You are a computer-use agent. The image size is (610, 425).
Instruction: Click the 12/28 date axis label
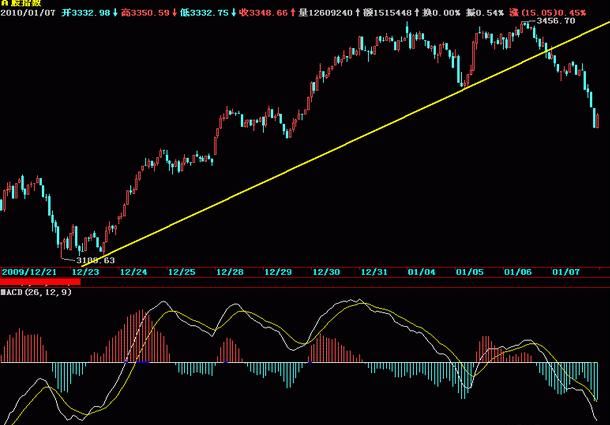[230, 271]
